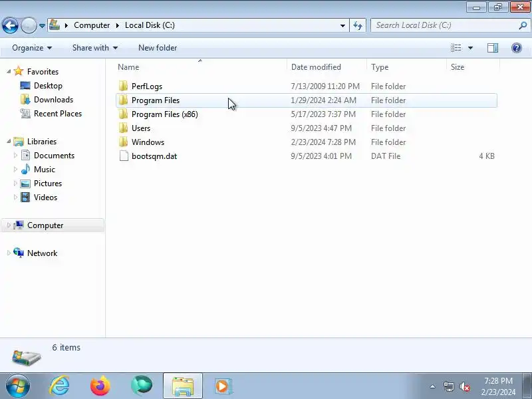Select Libraries in the navigation pane
The width and height of the screenshot is (532, 399).
click(x=42, y=142)
